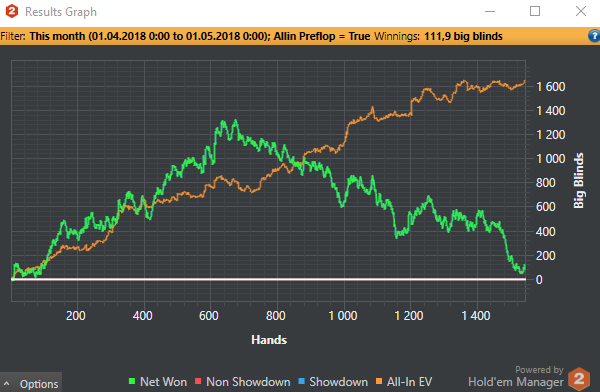Close the Results Graph window

coord(581,11)
